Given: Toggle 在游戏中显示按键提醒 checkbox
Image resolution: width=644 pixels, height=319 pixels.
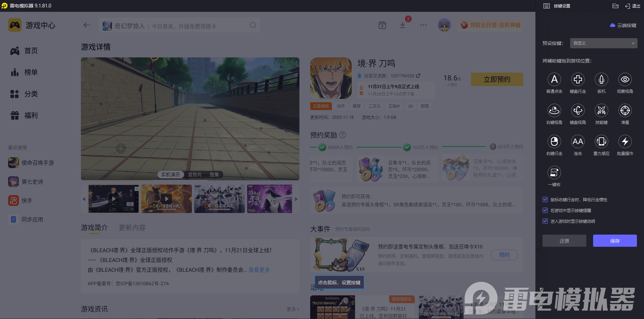Looking at the screenshot, I should pos(545,210).
